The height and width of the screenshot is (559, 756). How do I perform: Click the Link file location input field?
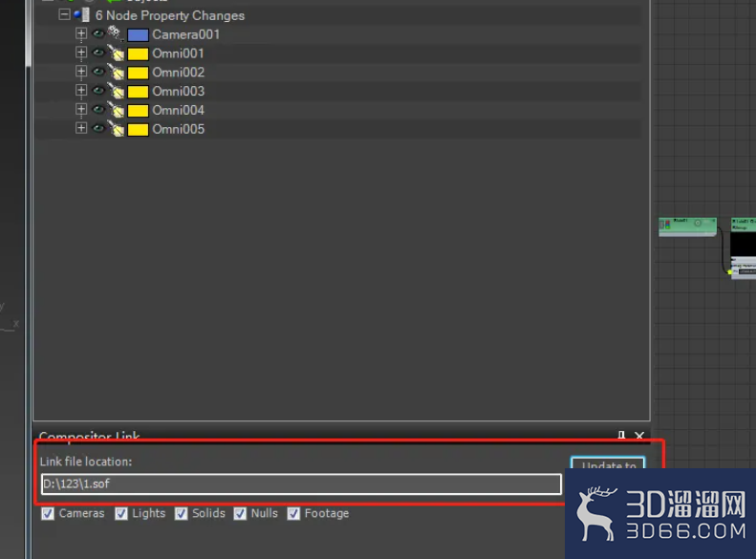(301, 484)
